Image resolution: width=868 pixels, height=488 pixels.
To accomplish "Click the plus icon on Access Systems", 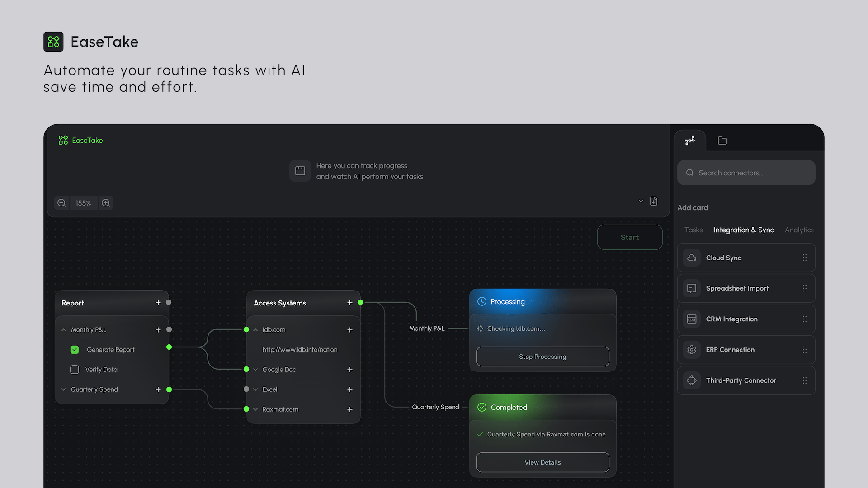I will 350,303.
